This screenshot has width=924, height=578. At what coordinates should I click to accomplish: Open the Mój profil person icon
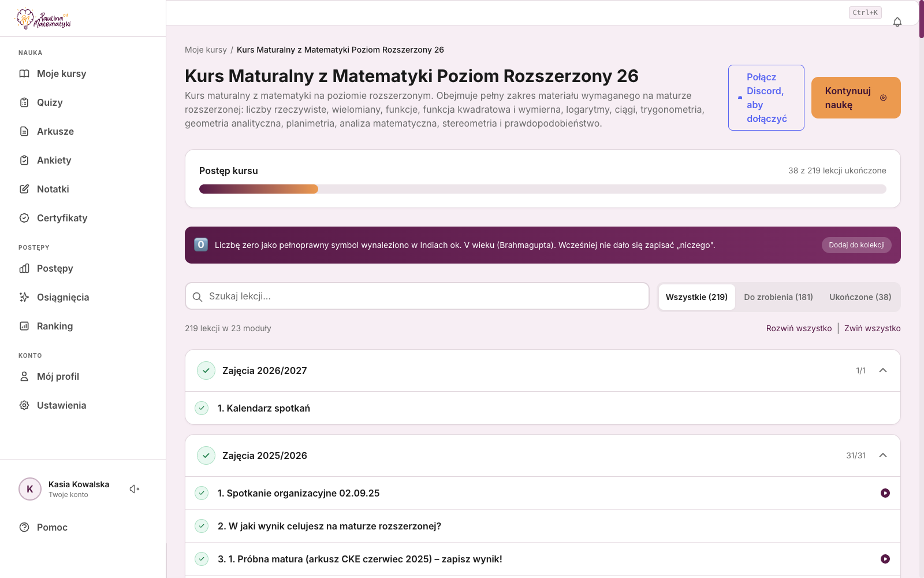click(x=24, y=376)
